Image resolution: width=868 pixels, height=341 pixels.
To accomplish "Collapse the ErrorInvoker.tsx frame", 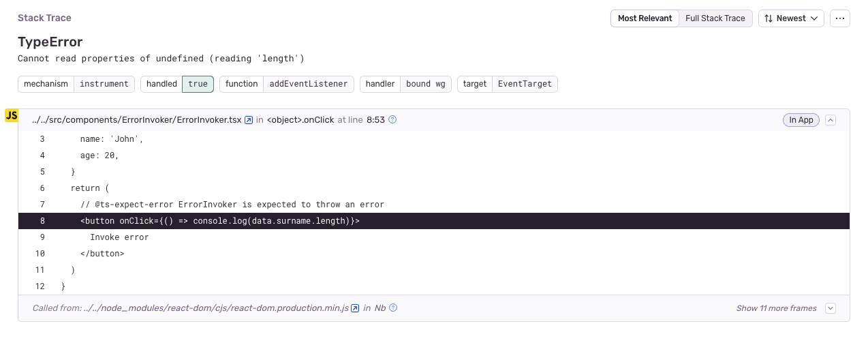I will 831,120.
